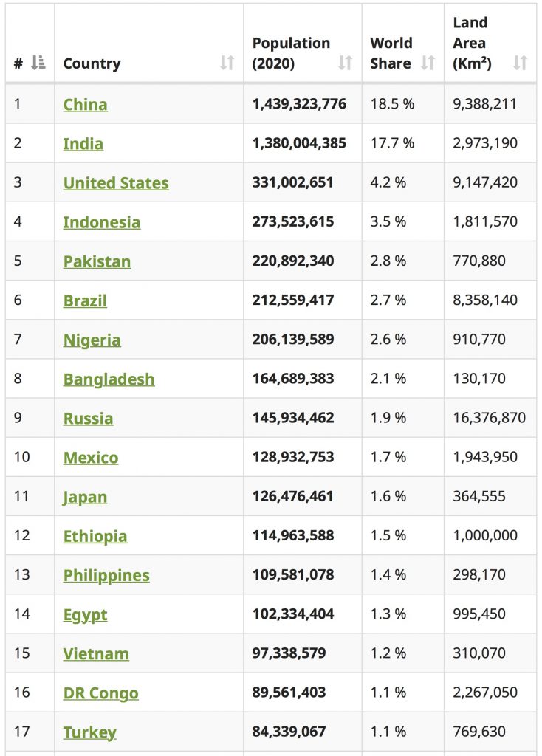Select the Pakistan link

97,261
